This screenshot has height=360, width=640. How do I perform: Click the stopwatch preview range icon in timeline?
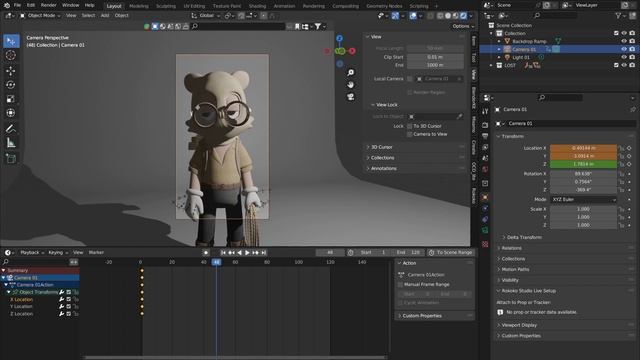click(x=351, y=253)
